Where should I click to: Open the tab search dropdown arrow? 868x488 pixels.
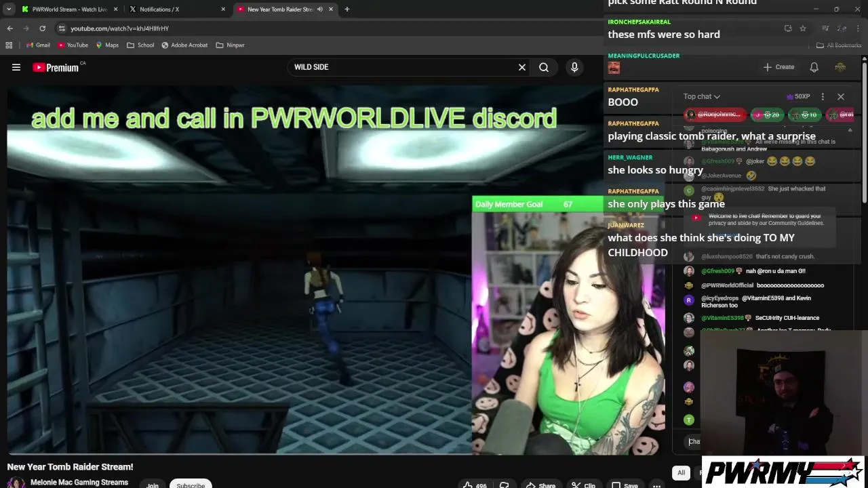(9, 9)
